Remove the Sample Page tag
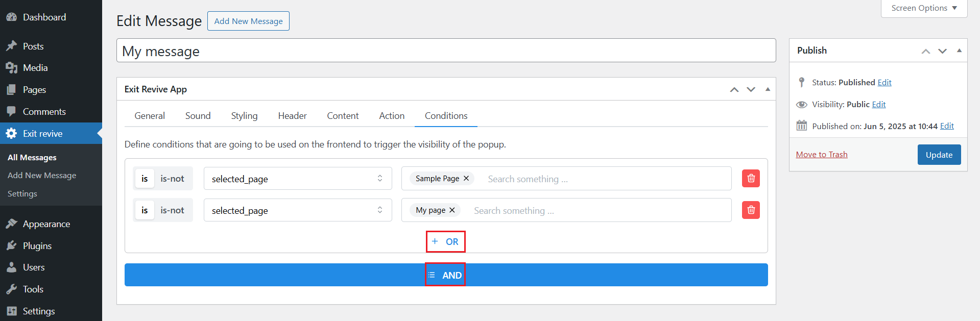 (x=466, y=179)
